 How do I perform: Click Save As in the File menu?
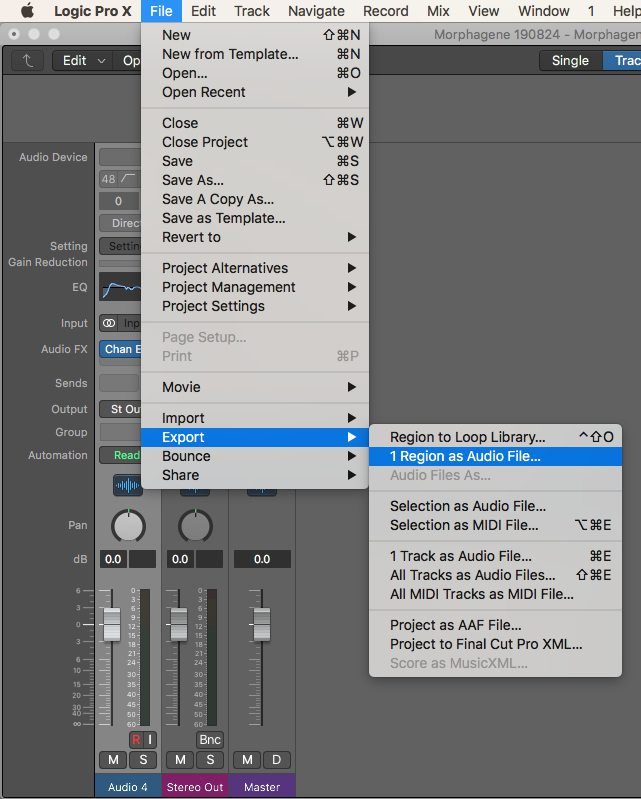(255, 180)
